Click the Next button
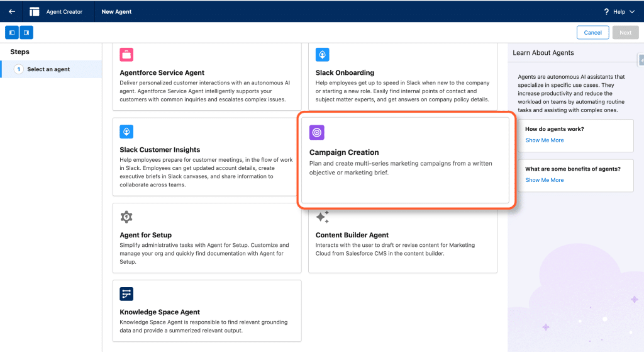Image resolution: width=644 pixels, height=352 pixels. [x=625, y=33]
